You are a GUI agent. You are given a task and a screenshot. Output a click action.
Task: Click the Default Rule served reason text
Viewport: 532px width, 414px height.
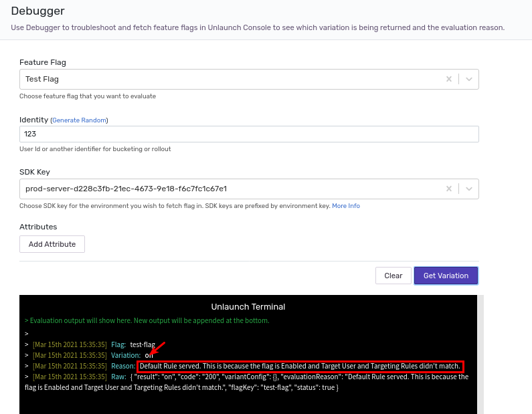click(300, 367)
